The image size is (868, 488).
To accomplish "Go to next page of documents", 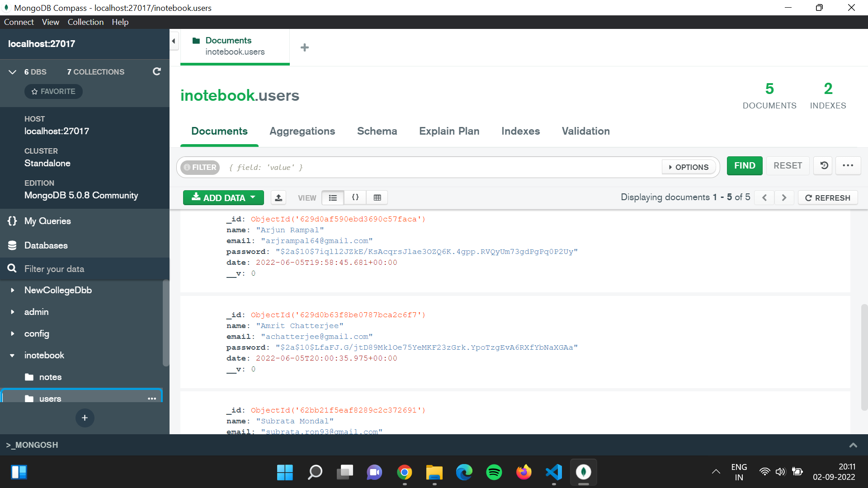I will click(784, 197).
